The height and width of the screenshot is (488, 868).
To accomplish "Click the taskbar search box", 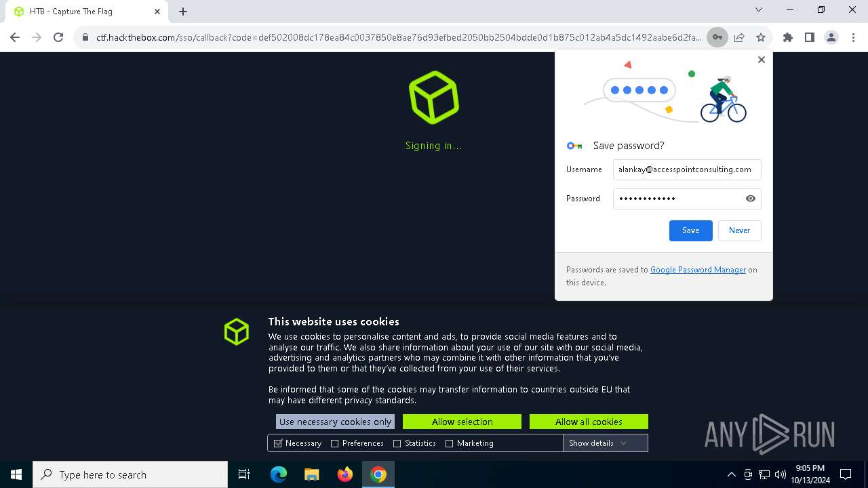I will click(x=130, y=474).
